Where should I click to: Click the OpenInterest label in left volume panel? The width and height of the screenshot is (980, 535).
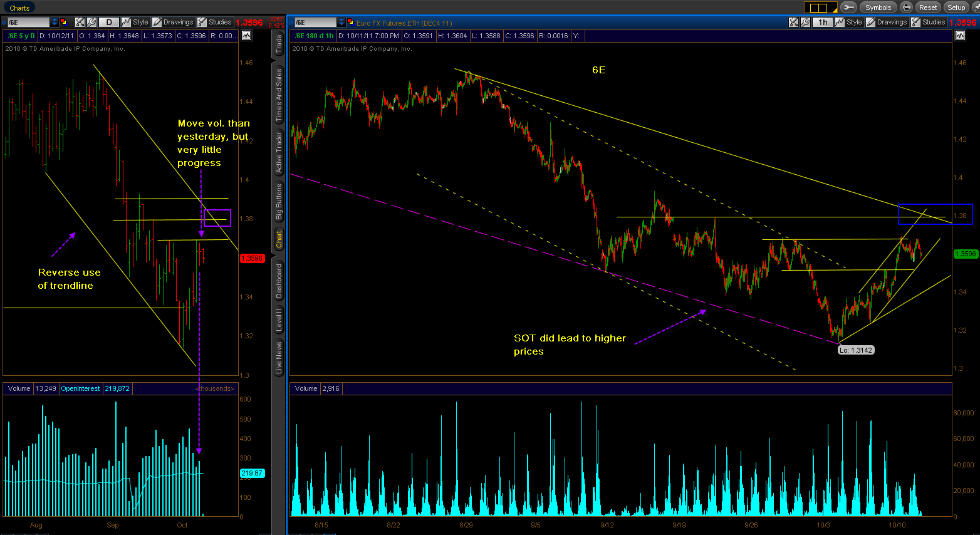pyautogui.click(x=80, y=388)
